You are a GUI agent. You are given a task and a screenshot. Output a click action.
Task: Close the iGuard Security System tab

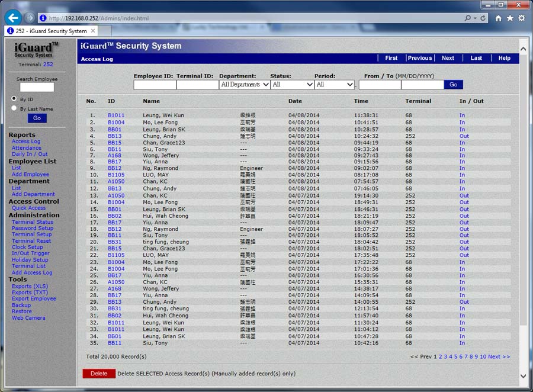(x=93, y=31)
